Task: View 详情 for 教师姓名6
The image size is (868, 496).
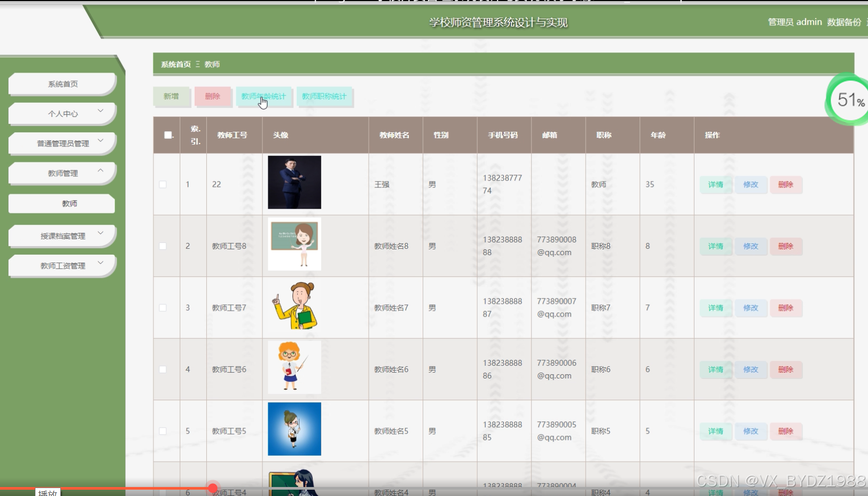Action: coord(716,369)
